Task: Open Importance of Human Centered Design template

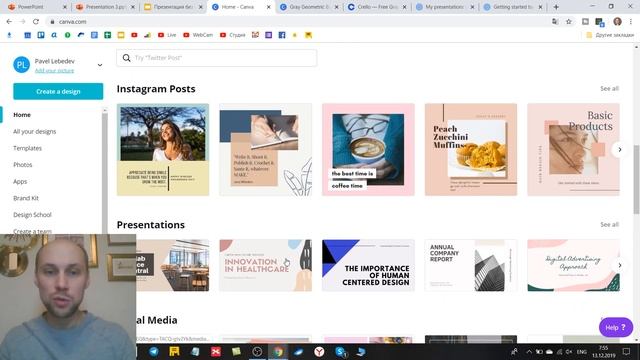Action: 368,265
